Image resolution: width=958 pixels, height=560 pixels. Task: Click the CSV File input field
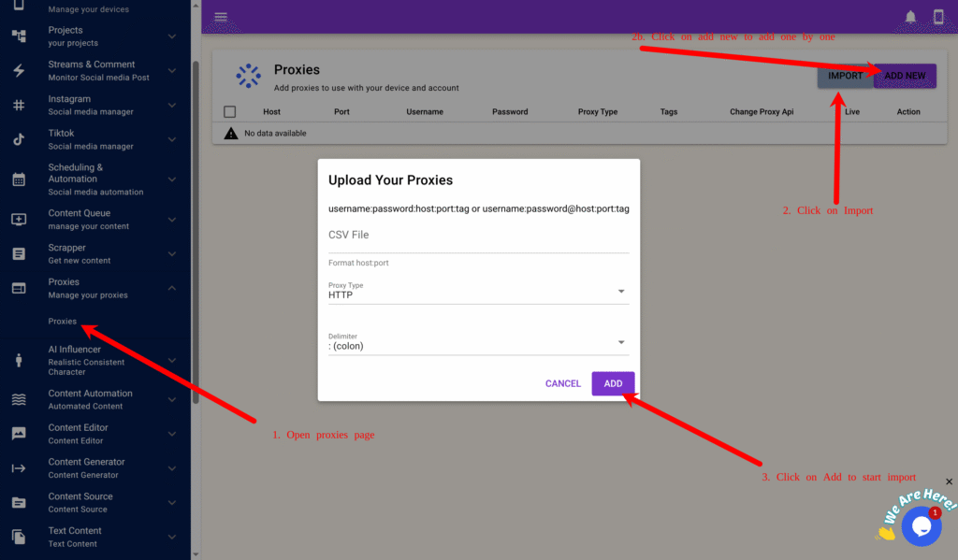point(478,236)
